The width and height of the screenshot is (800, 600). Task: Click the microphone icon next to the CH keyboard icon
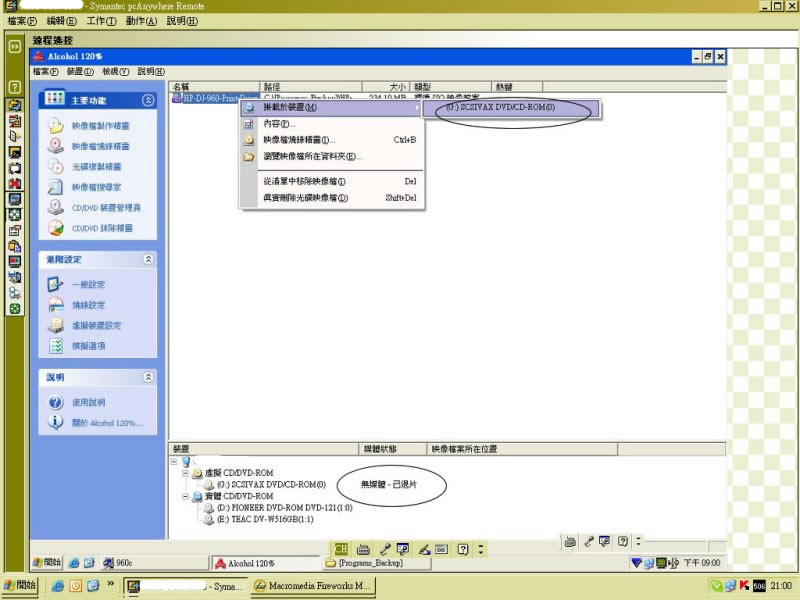click(385, 549)
